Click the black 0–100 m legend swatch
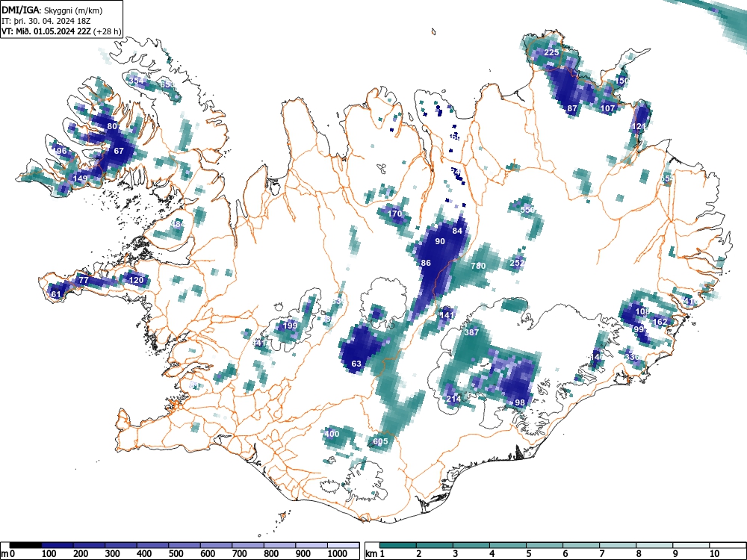The height and width of the screenshot is (560, 747). [25, 545]
